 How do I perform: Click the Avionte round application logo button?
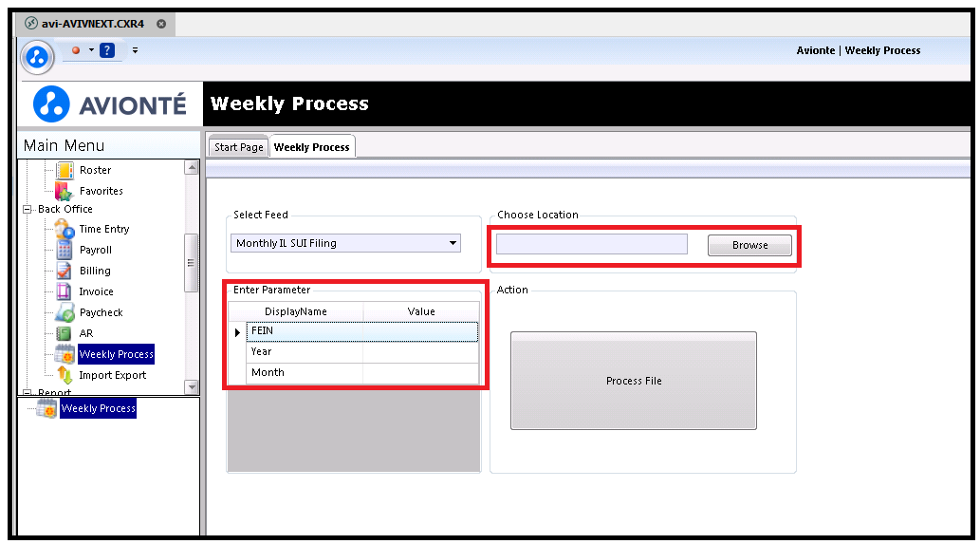click(37, 57)
